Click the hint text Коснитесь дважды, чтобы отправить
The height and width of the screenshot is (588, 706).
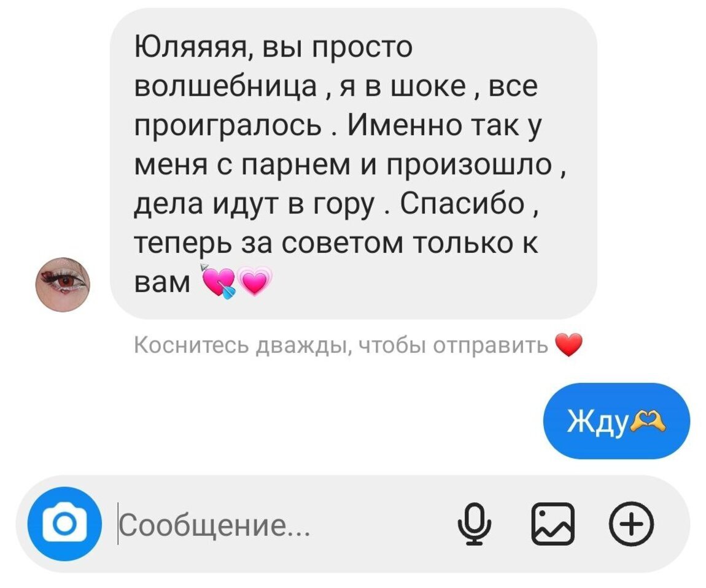click(341, 346)
